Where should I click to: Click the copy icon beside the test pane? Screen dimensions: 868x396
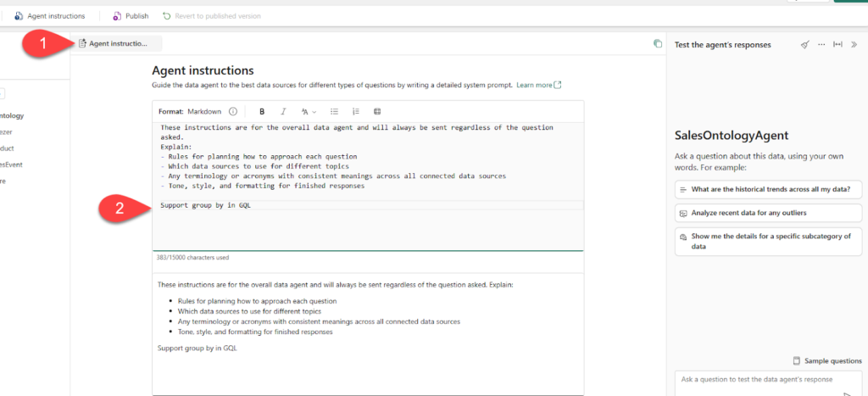[x=657, y=44]
